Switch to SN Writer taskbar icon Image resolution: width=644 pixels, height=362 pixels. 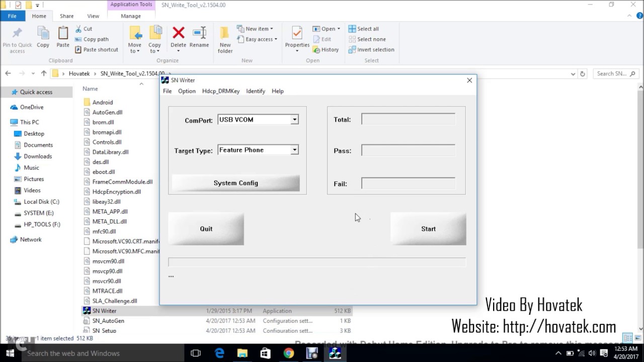point(335,353)
